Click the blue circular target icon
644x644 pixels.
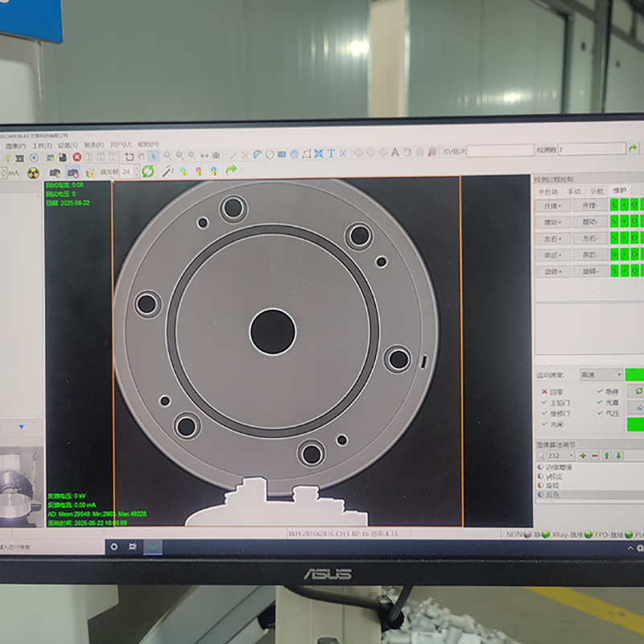[34, 158]
